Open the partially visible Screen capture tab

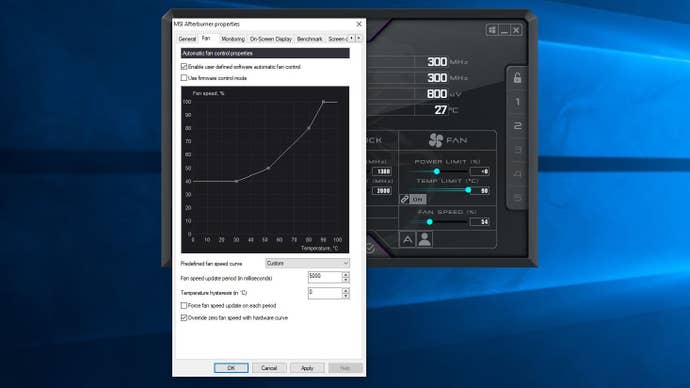[x=337, y=39]
